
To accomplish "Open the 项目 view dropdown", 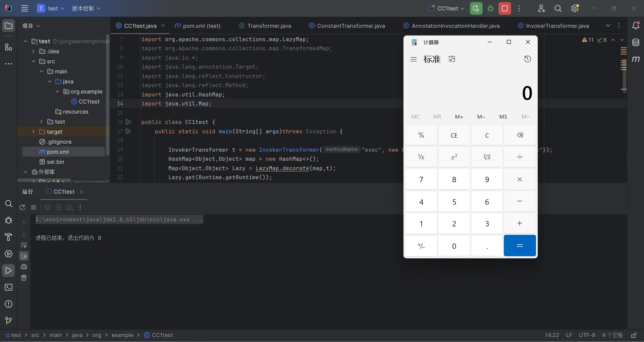I will click(31, 26).
